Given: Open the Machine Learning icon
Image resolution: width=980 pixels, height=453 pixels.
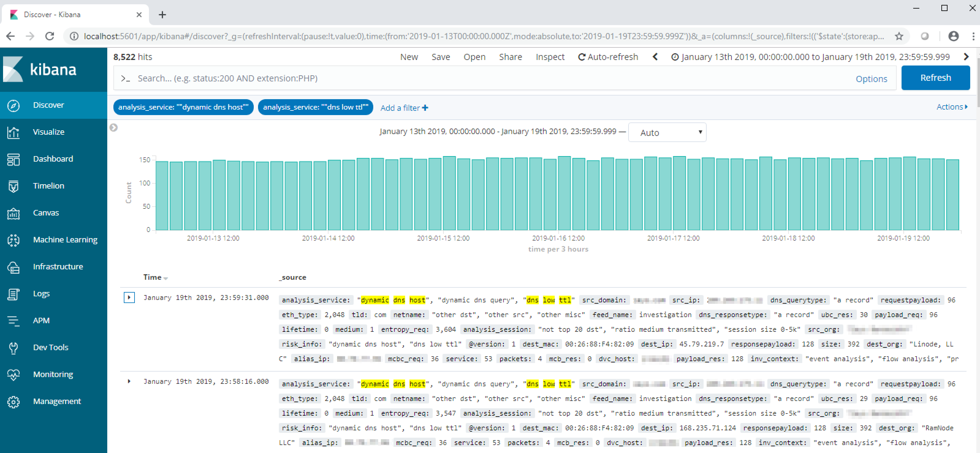Looking at the screenshot, I should point(14,240).
